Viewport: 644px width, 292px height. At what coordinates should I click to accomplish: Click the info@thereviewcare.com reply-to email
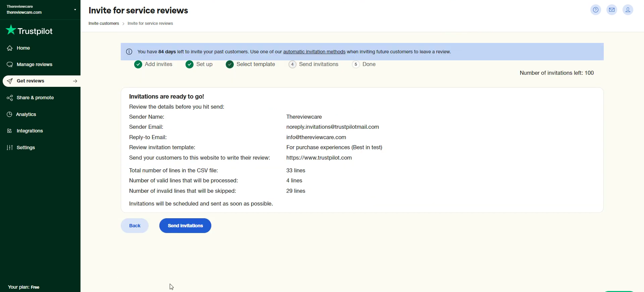pos(316,137)
